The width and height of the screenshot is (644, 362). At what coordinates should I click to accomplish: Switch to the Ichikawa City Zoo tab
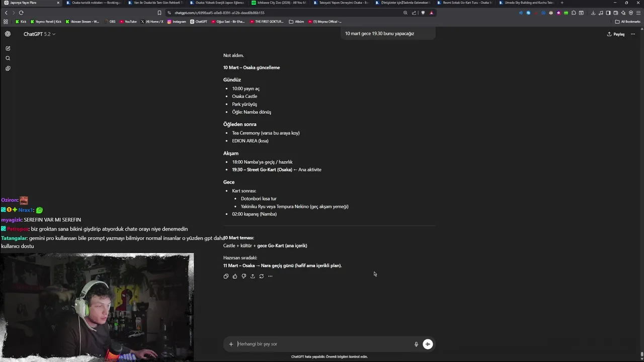279,3
